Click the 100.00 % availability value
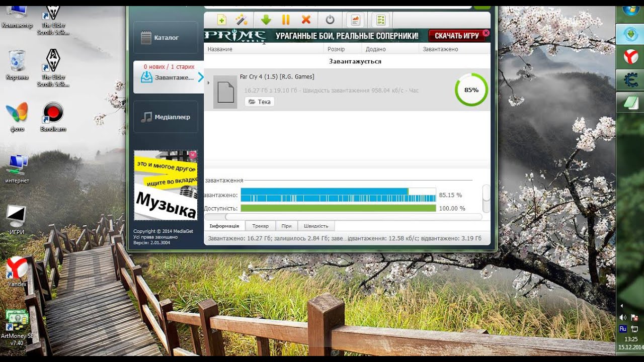 point(452,208)
